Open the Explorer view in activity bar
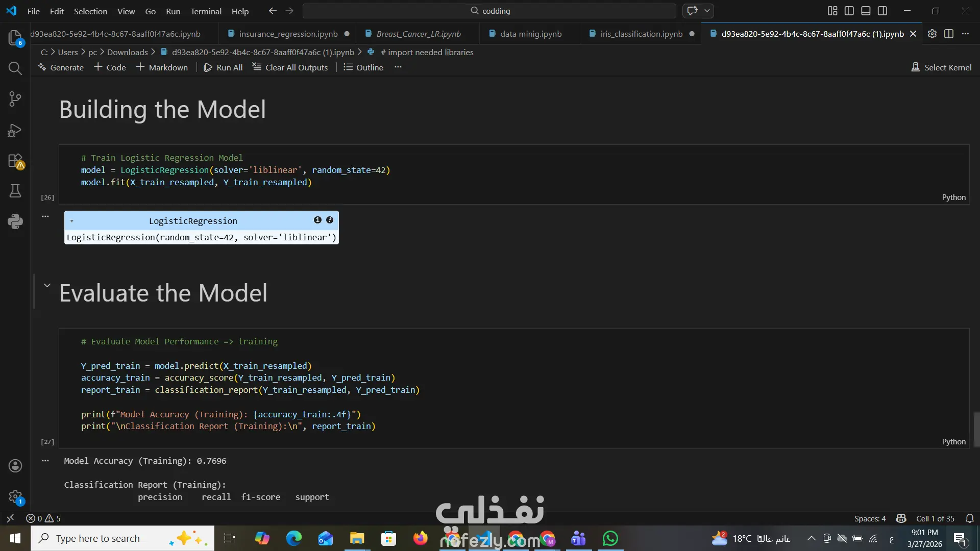The height and width of the screenshot is (551, 980). click(15, 37)
